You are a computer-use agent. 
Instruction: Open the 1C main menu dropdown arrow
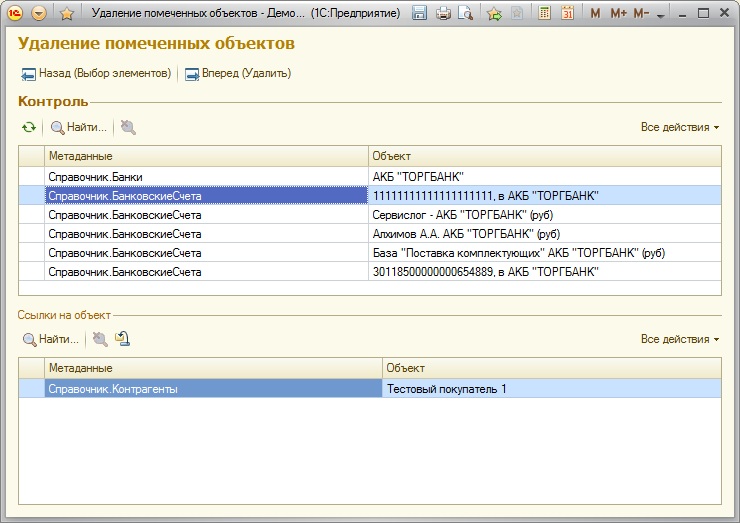point(39,13)
